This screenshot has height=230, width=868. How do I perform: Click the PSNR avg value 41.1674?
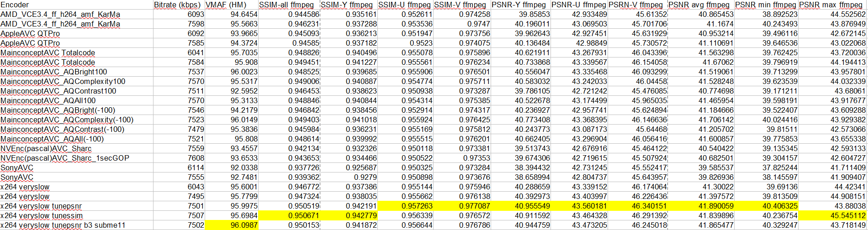701,24
